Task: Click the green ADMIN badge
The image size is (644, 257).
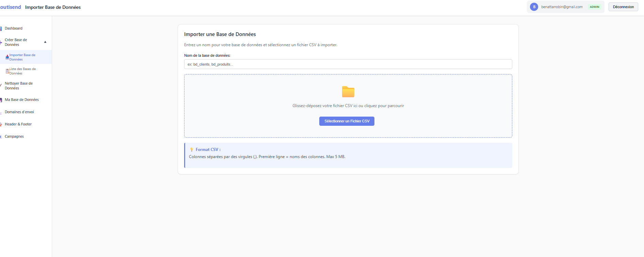Action: coord(594,7)
